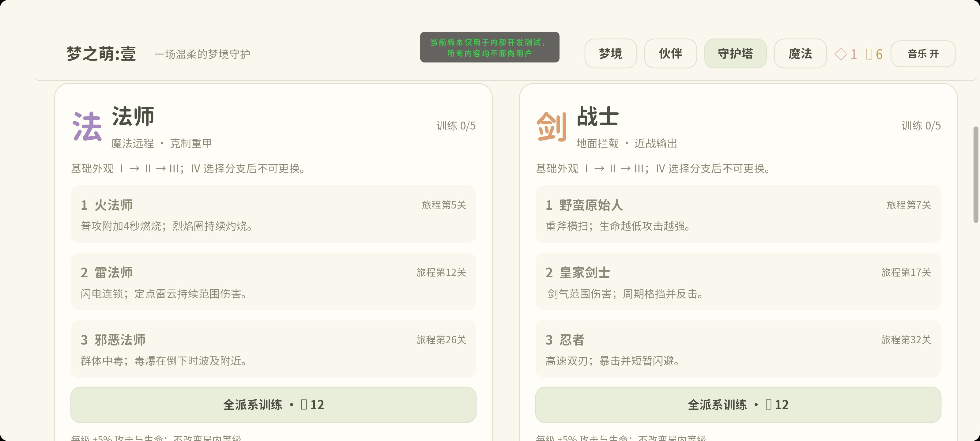Toggle the 音乐 开 music button
980x441 pixels.
click(923, 54)
